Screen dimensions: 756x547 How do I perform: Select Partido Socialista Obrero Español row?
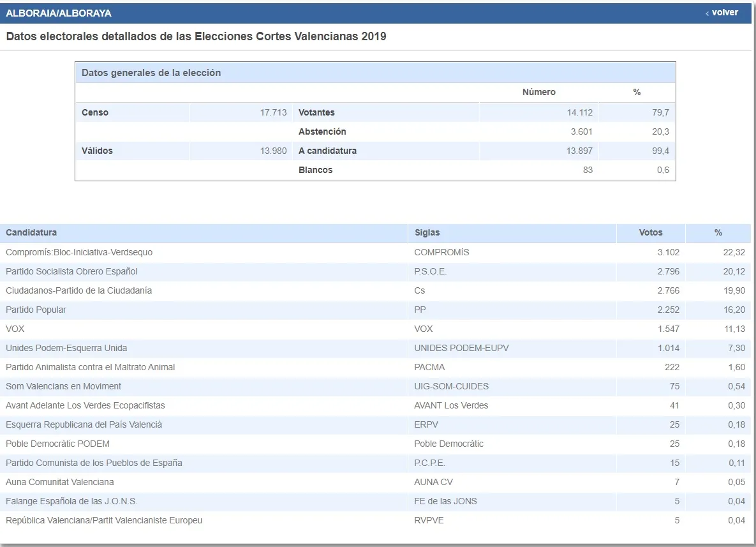coord(376,271)
